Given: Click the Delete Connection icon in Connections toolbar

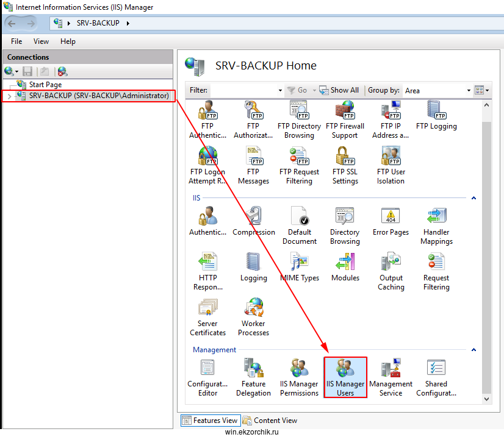Looking at the screenshot, I should tap(62, 71).
